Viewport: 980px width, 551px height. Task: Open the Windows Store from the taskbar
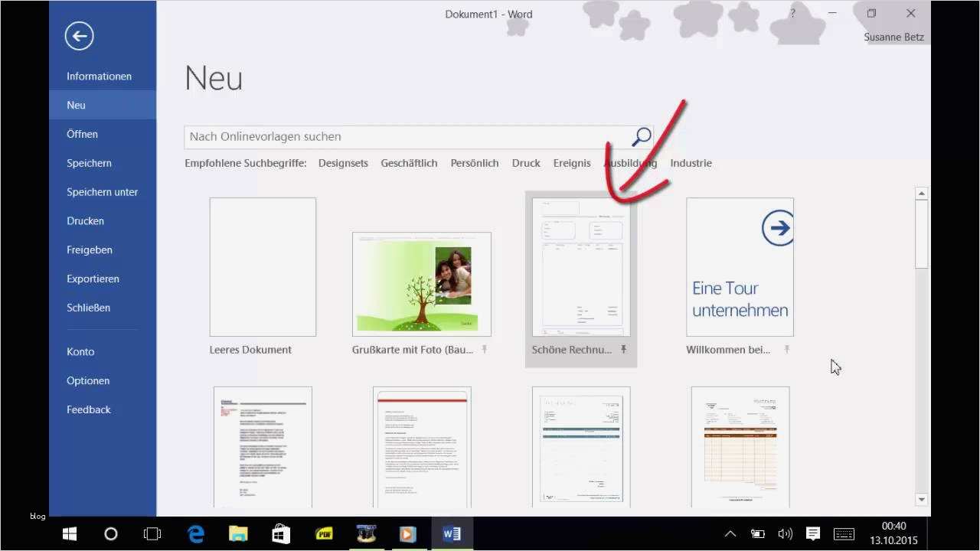tap(281, 533)
